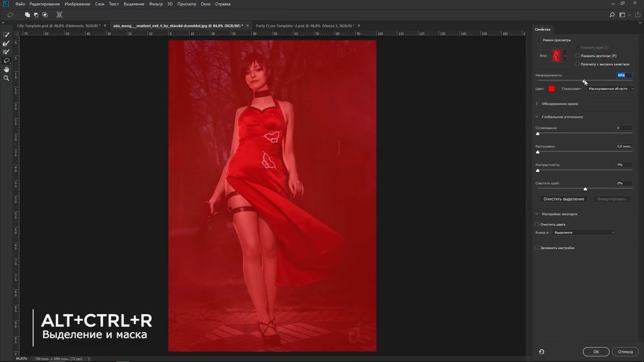Select the Zoom tool in left toolbar
644x362 pixels.
7,78
